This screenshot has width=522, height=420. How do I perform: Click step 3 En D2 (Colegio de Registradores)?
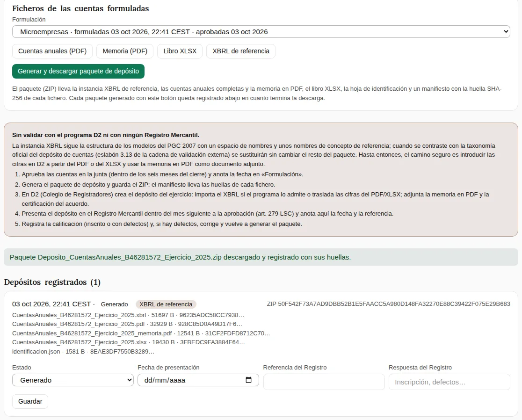tap(255, 199)
